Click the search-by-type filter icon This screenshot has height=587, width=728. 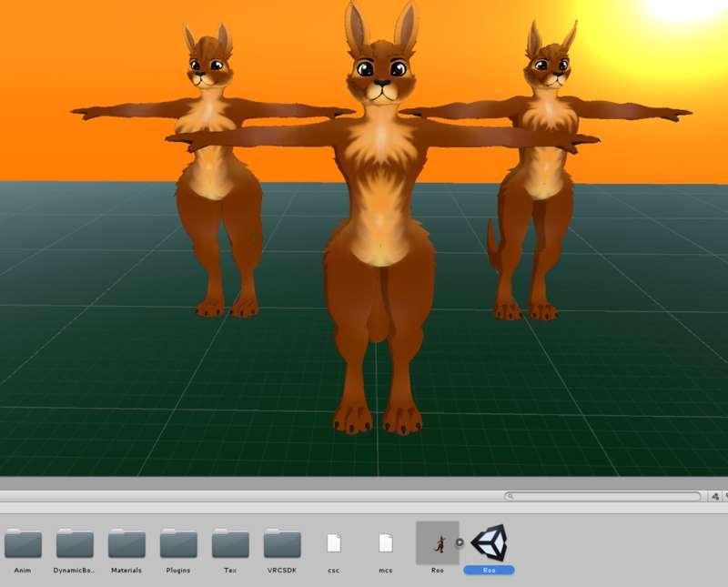pyautogui.click(x=715, y=496)
